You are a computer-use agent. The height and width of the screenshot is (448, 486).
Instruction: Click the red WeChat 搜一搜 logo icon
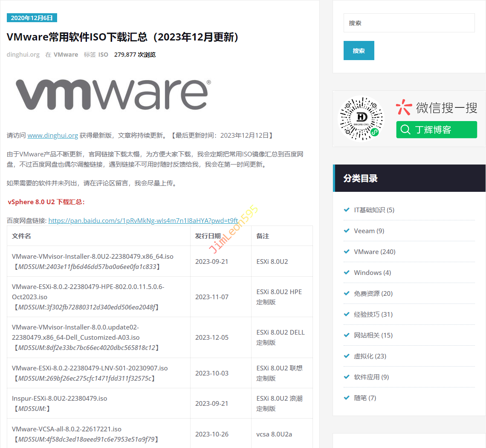tap(404, 107)
